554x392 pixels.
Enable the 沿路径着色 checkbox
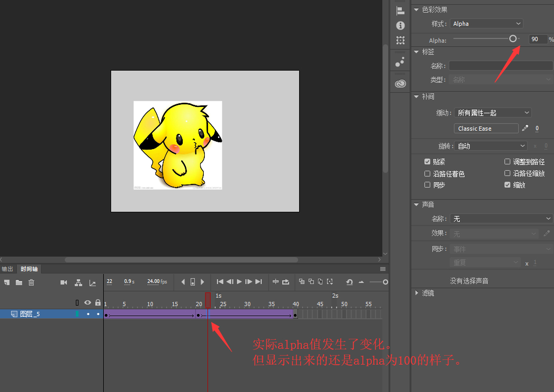tap(427, 173)
